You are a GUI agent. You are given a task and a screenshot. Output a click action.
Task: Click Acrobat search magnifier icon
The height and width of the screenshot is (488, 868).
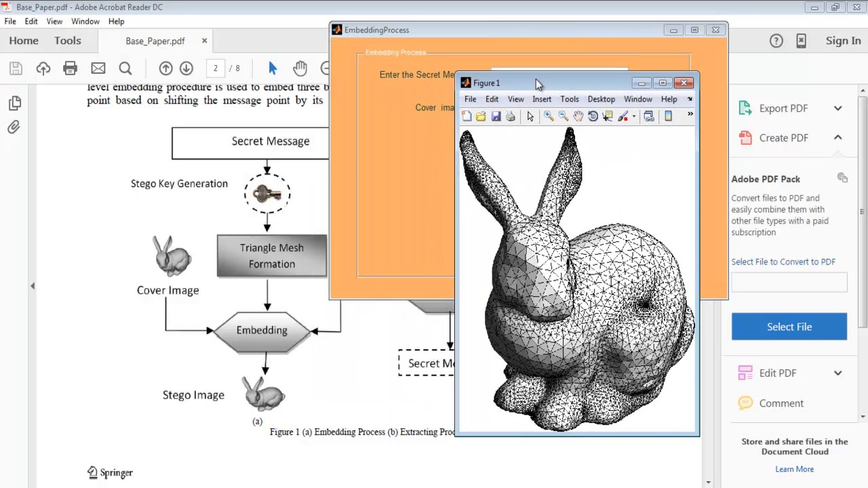click(125, 68)
